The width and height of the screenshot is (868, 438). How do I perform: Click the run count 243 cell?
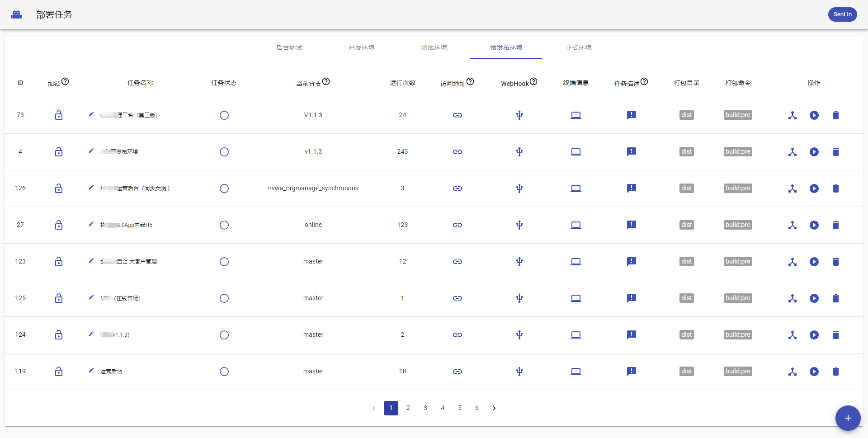pyautogui.click(x=402, y=152)
